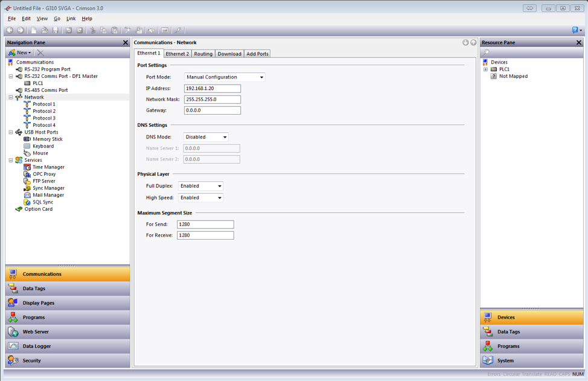Click the Copy toolbar icon
The height and width of the screenshot is (381, 588).
click(x=103, y=30)
